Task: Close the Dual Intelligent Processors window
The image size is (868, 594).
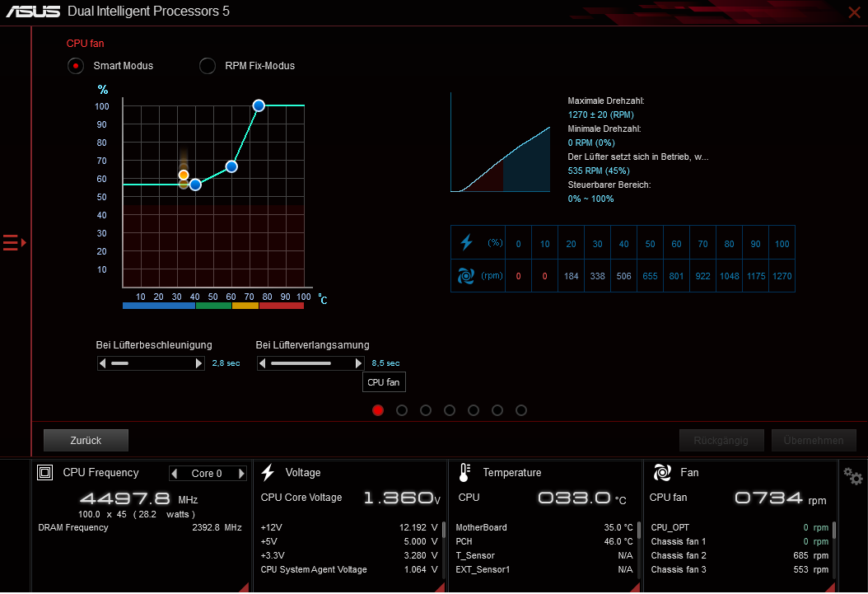Action: (x=854, y=12)
